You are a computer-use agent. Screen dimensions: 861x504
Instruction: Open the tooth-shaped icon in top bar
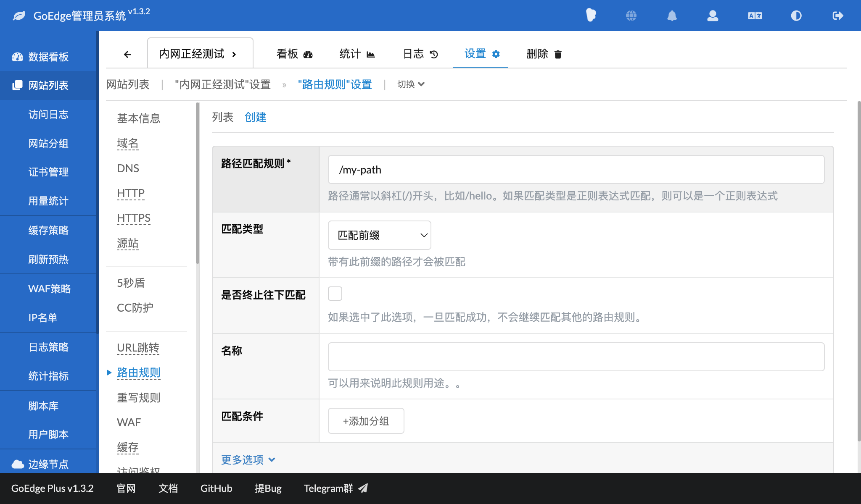(591, 16)
